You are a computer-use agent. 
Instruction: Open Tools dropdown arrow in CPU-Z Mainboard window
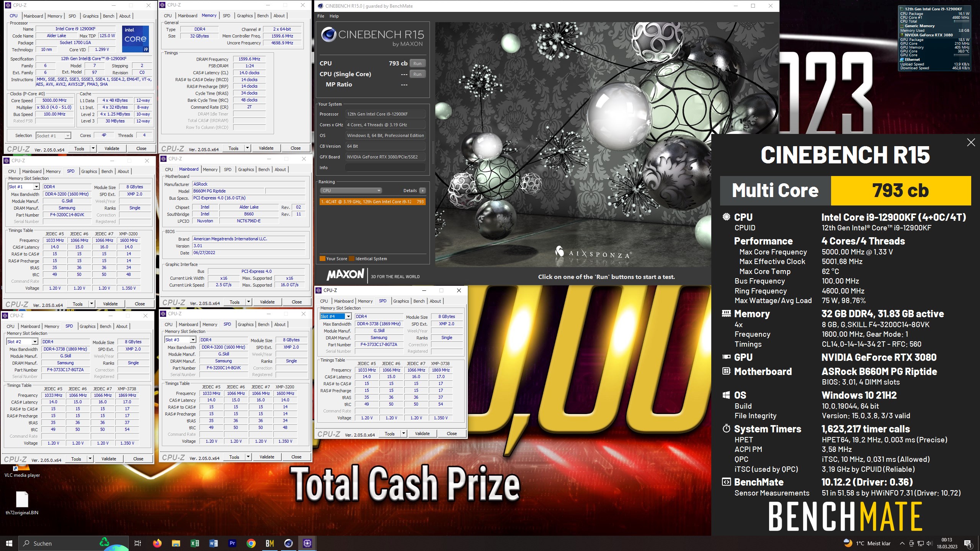click(x=248, y=302)
